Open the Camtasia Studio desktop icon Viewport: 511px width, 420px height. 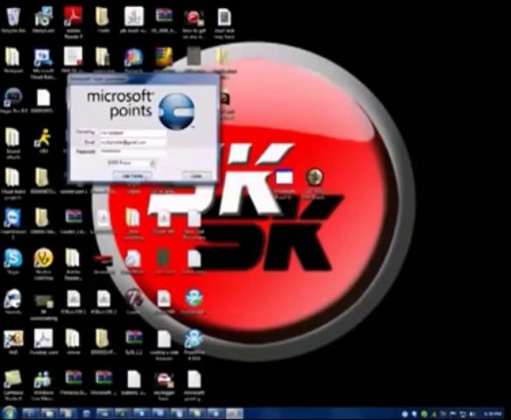pyautogui.click(x=13, y=385)
